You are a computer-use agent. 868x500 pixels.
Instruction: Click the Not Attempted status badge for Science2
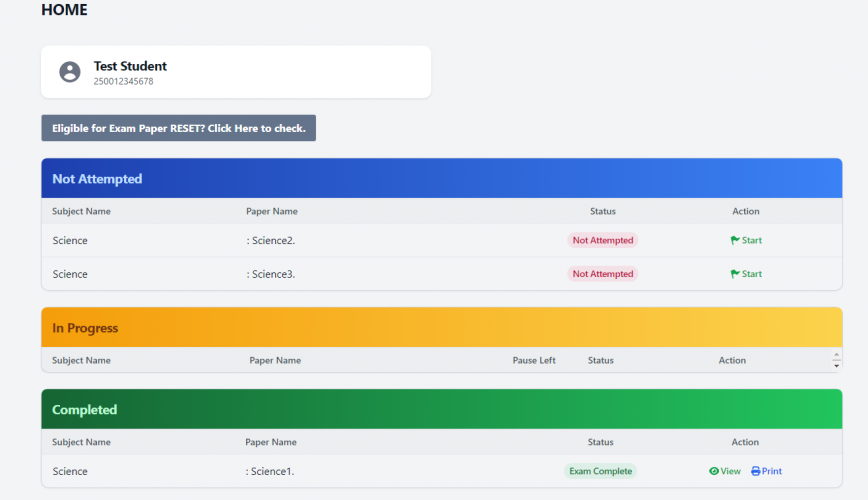tap(602, 240)
